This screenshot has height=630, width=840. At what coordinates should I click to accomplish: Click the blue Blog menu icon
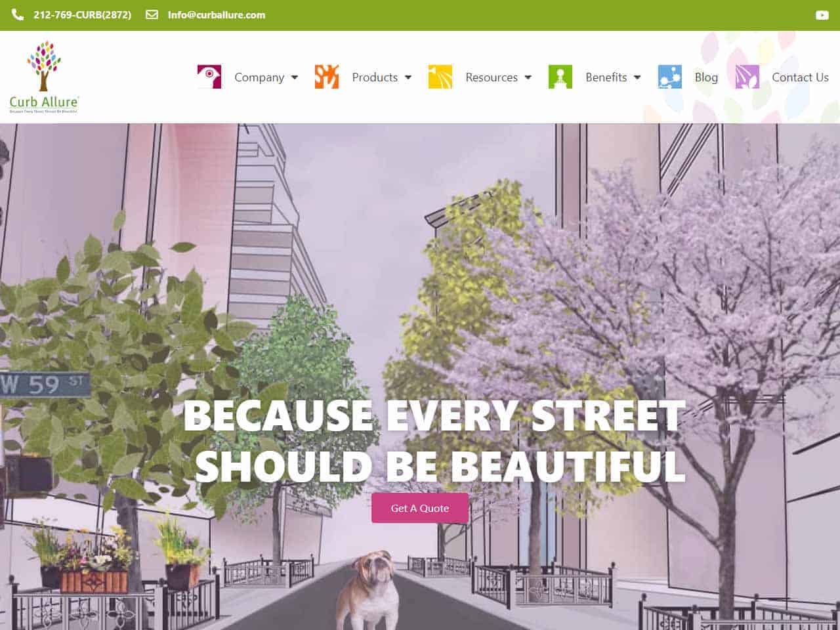point(670,77)
